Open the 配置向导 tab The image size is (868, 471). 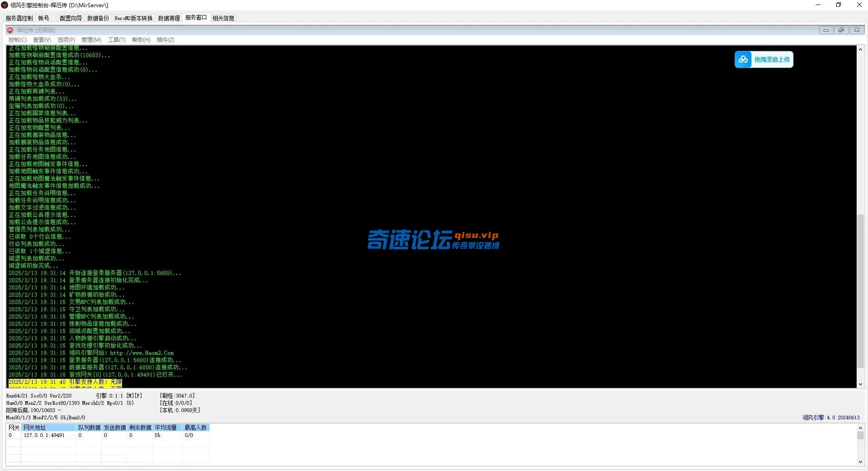(71, 18)
